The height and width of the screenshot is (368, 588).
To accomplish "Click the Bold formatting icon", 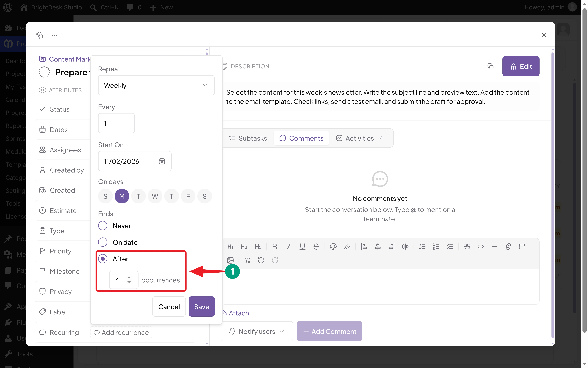I will 275,247.
